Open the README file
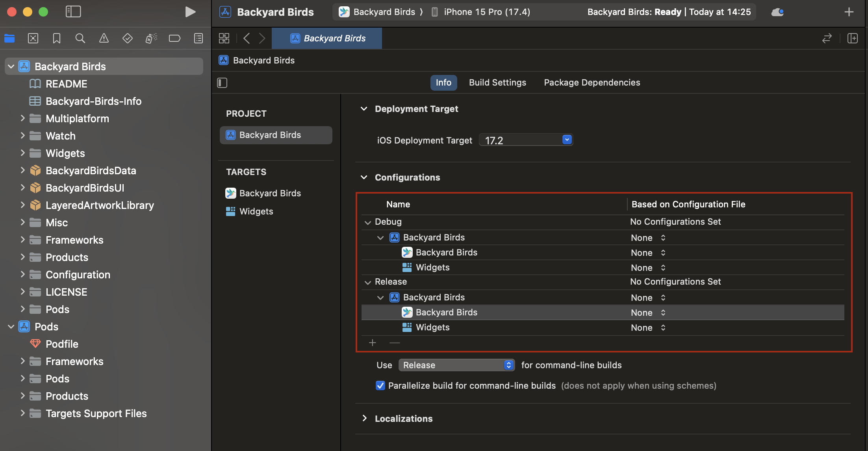Image resolution: width=868 pixels, height=451 pixels. pos(66,84)
